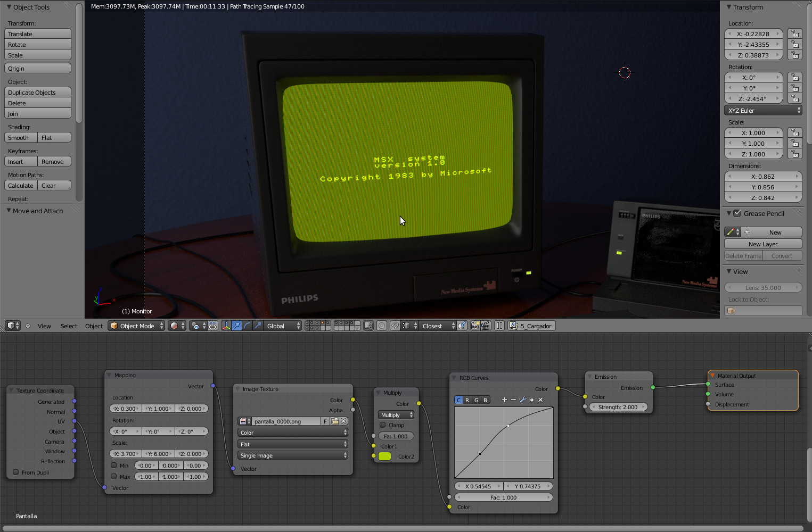Open the 3D view editor type selector
Screen dimensions: 812x532
[x=13, y=326]
